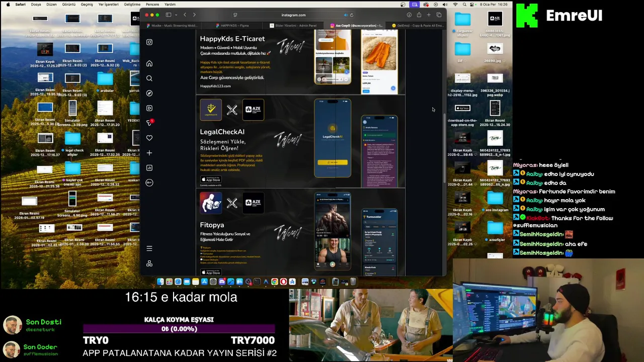Click the Safari page vertical scrollbar
The width and height of the screenshot is (644, 362).
pos(444,148)
